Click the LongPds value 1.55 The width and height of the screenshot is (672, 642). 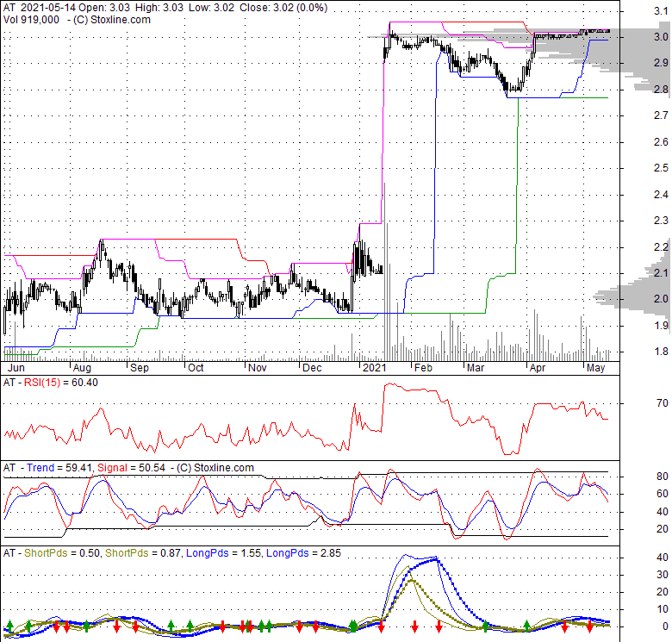point(251,553)
